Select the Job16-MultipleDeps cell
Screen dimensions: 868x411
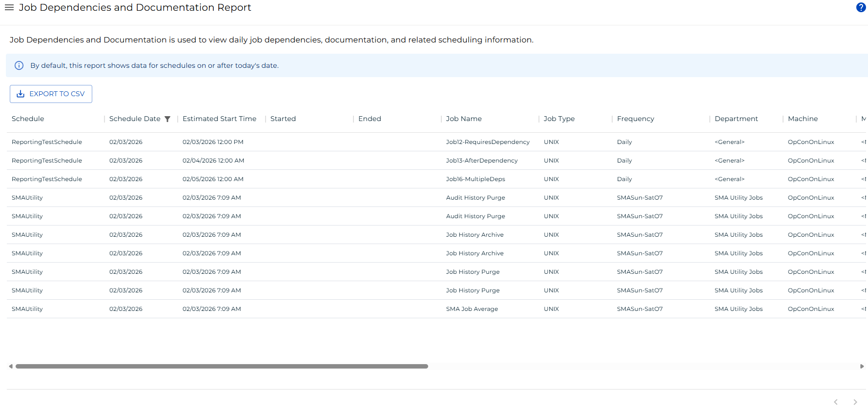[x=475, y=179]
